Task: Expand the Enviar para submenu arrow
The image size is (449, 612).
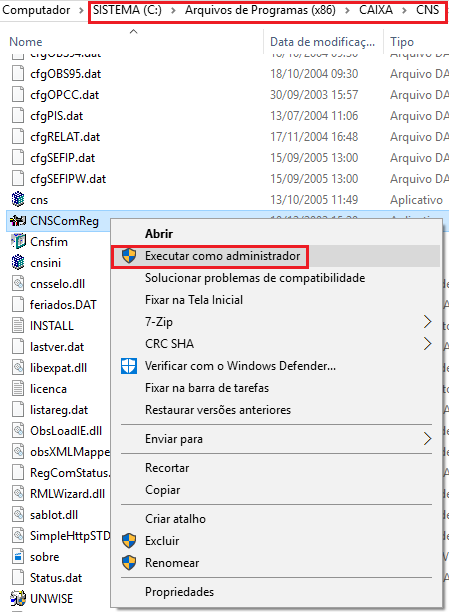Action: click(428, 439)
